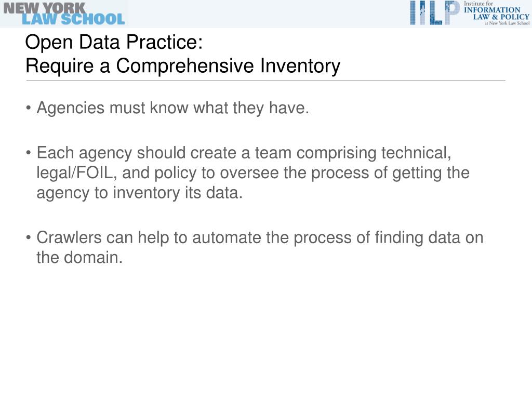Image resolution: width=532 pixels, height=399 pixels.
Task: Click 'Institute for Information Law & Policy' text
Action: point(496,13)
